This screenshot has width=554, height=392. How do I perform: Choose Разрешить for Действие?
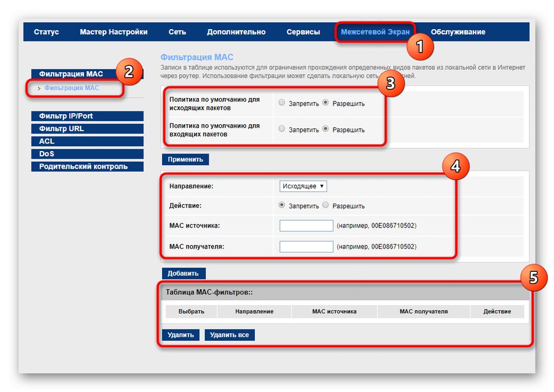tap(325, 205)
